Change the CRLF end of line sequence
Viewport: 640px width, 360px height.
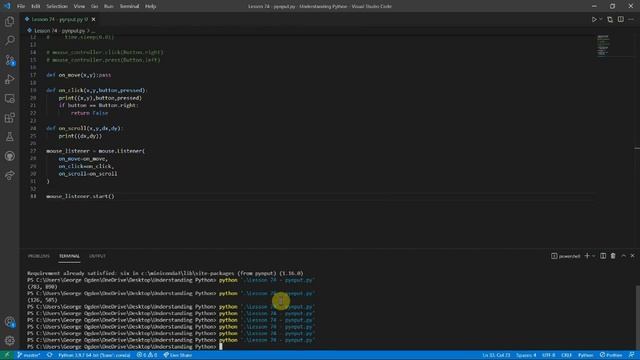click(x=567, y=355)
